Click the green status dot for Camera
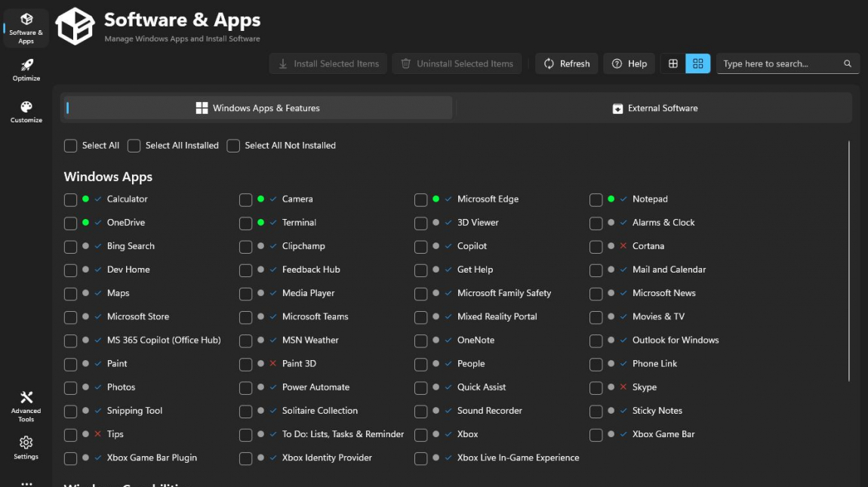868x487 pixels. (260, 199)
